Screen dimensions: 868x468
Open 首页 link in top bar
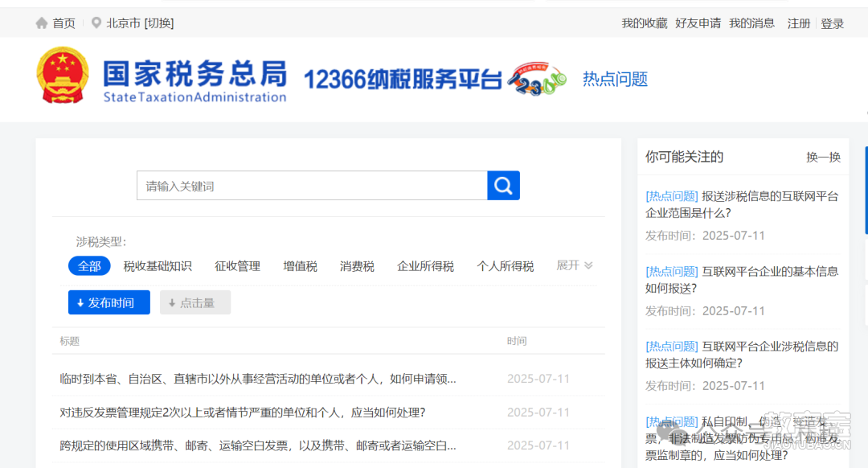[x=63, y=23]
